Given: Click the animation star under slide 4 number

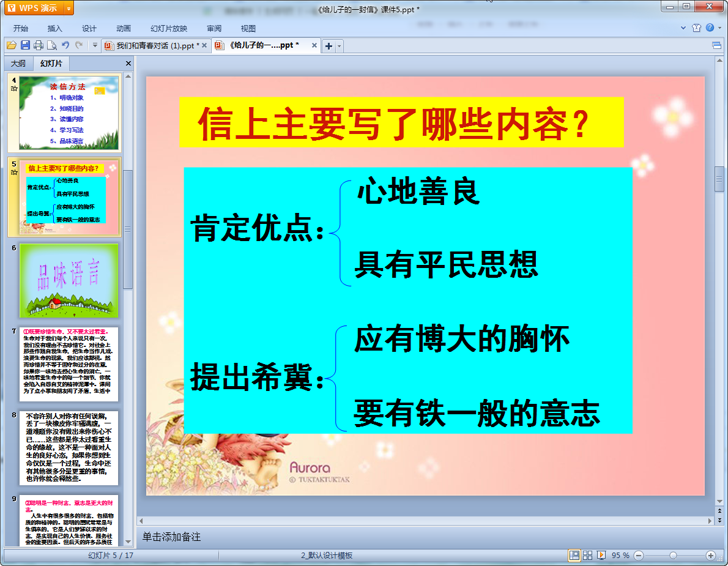Looking at the screenshot, I should [x=15, y=89].
